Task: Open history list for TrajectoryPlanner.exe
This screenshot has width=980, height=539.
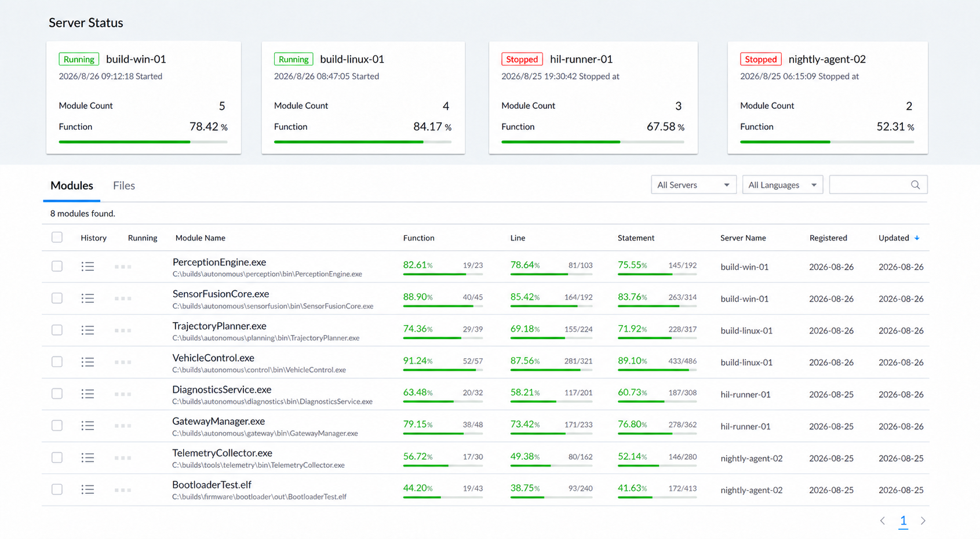Action: (88, 330)
